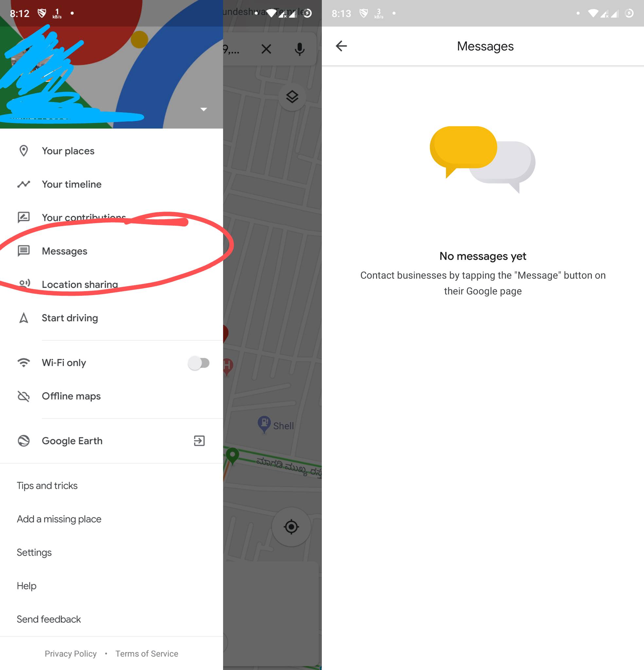Tap the back arrow button
This screenshot has width=644, height=670.
point(341,46)
